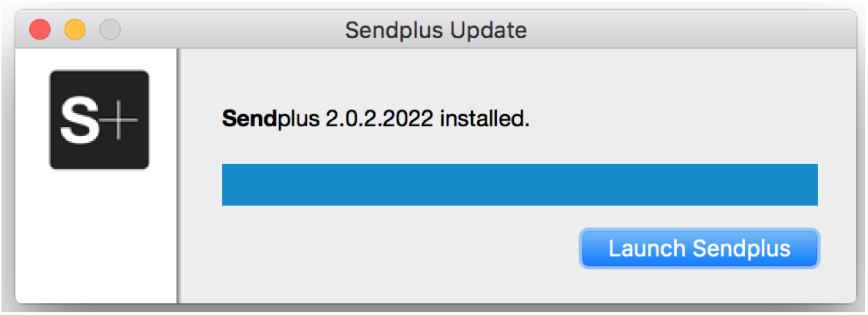Click empty gray area left of Launch button

(x=396, y=250)
